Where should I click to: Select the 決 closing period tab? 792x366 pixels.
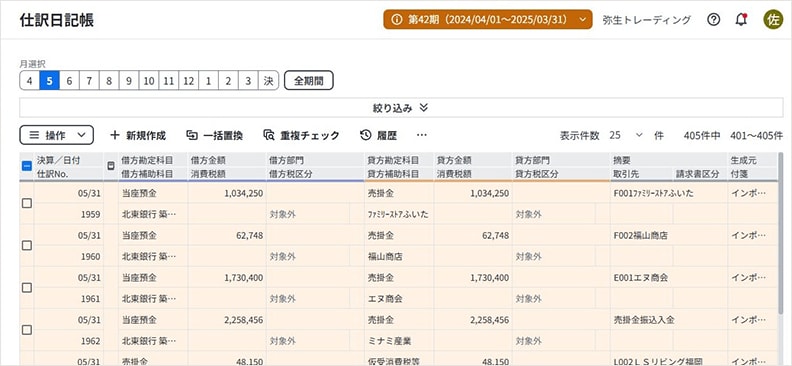[268, 81]
